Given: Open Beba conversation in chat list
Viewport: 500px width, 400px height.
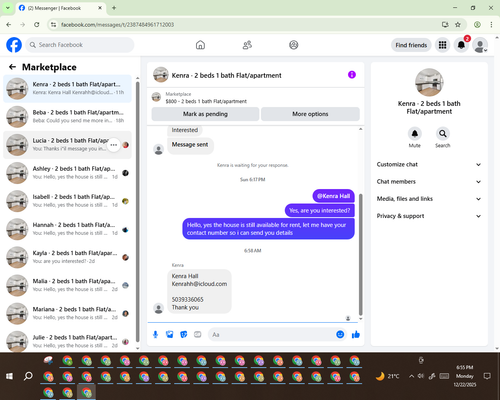Looking at the screenshot, I should [x=67, y=117].
